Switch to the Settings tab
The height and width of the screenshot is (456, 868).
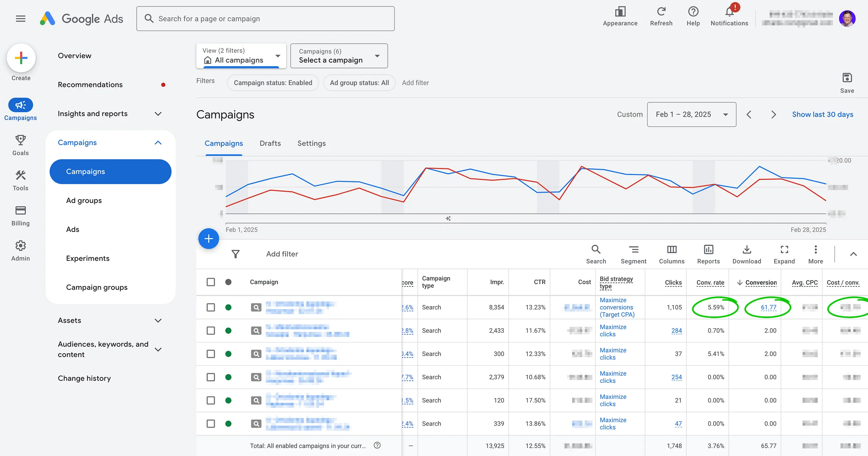pos(311,143)
